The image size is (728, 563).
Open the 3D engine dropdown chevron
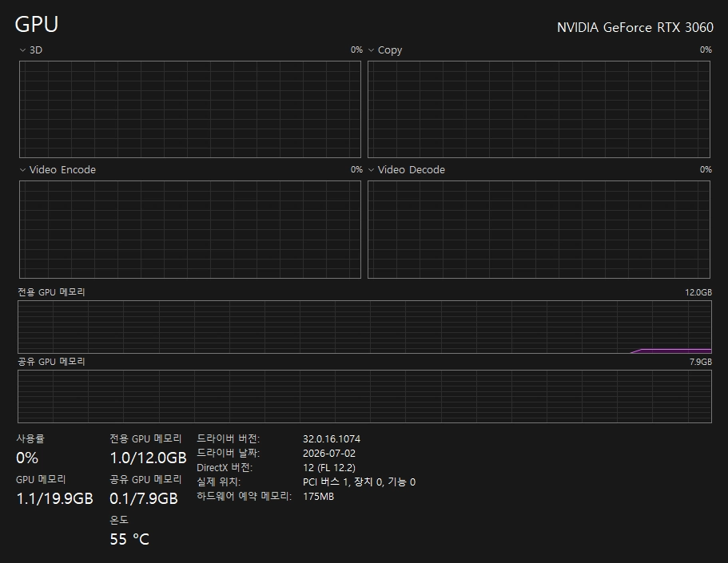click(x=22, y=50)
